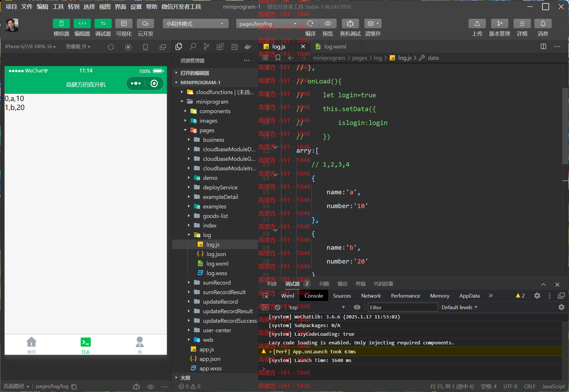Viewport: 569px width, 392px height.
Task: Open the pages/log/log compile path dropdown
Action: click(269, 24)
